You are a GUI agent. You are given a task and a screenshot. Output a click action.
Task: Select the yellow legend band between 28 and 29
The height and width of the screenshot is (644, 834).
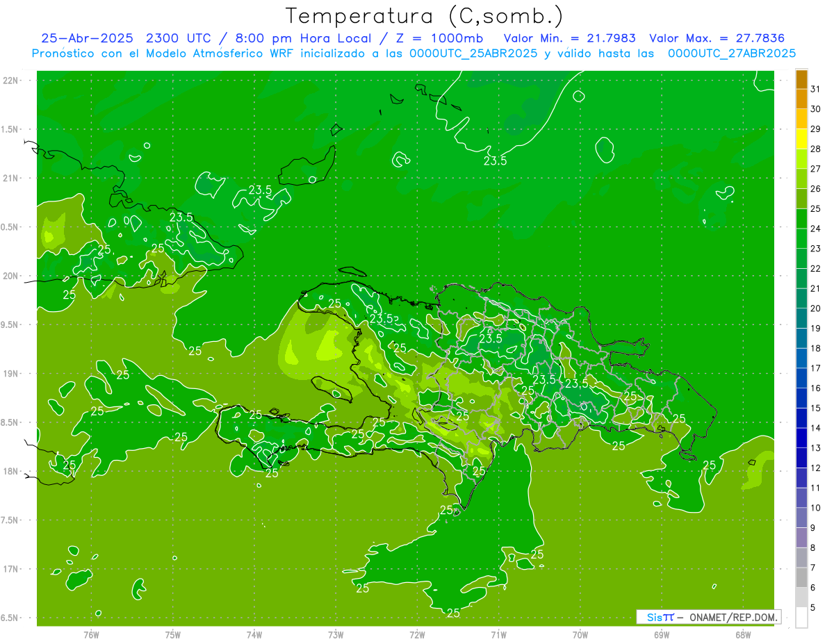point(801,139)
